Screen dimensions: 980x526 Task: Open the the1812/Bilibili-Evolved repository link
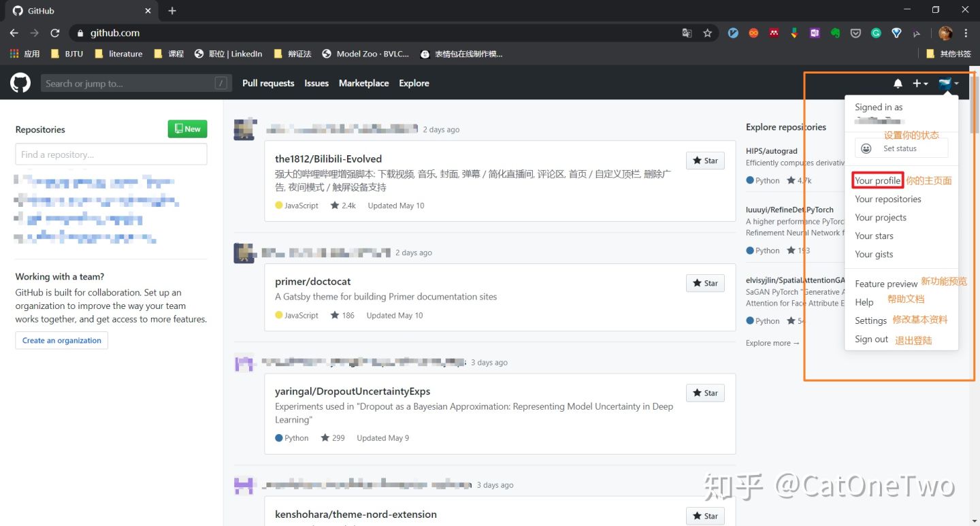point(328,159)
